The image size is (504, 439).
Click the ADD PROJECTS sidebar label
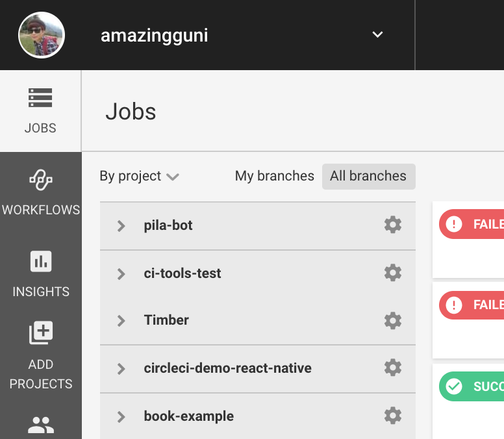point(41,374)
